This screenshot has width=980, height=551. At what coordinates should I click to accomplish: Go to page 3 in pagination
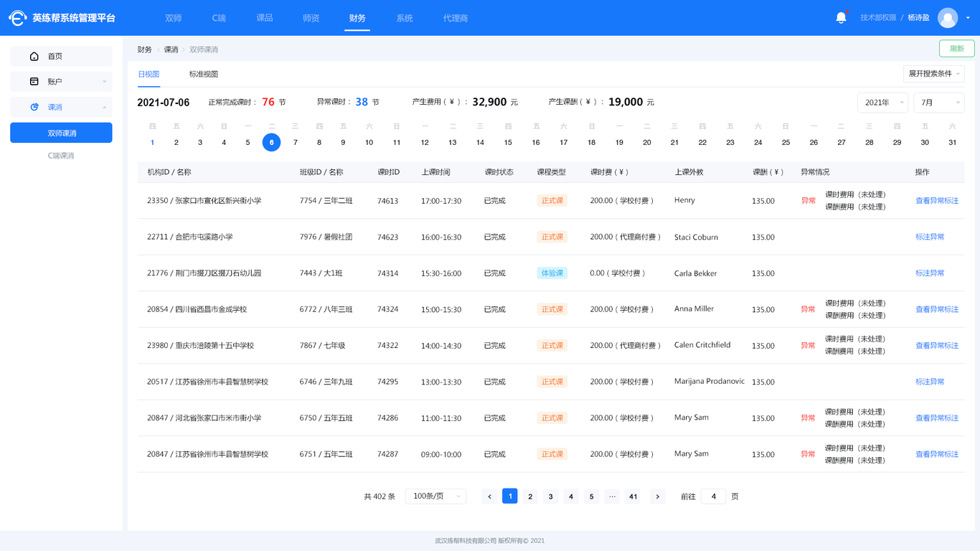[550, 496]
